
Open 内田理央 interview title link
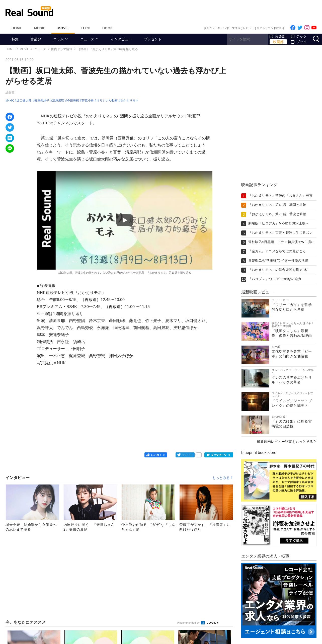pos(89,527)
